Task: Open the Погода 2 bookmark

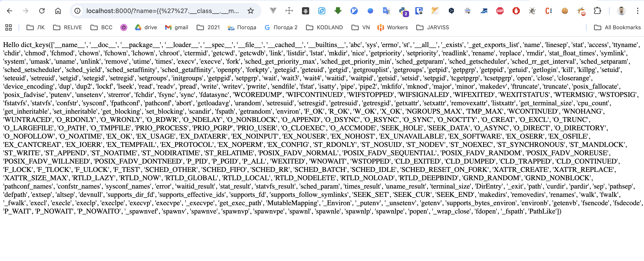Action: pos(281,27)
